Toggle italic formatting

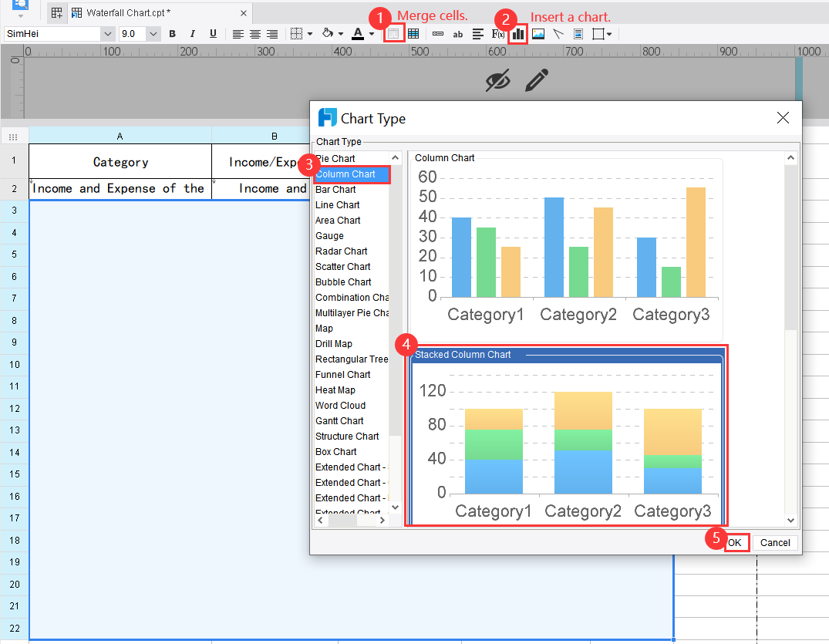191,33
